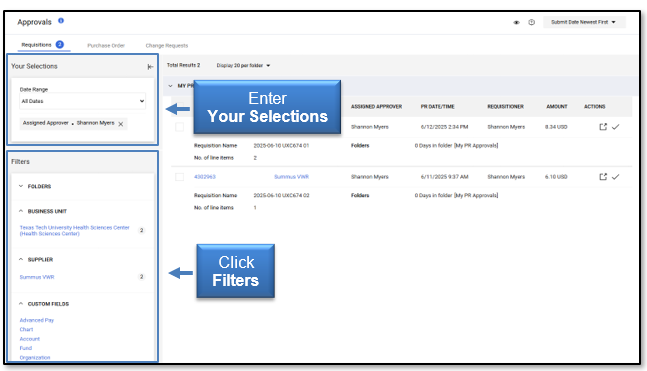Click the Total Results 2 label
Viewport: 647px width, 371px height.
(183, 65)
